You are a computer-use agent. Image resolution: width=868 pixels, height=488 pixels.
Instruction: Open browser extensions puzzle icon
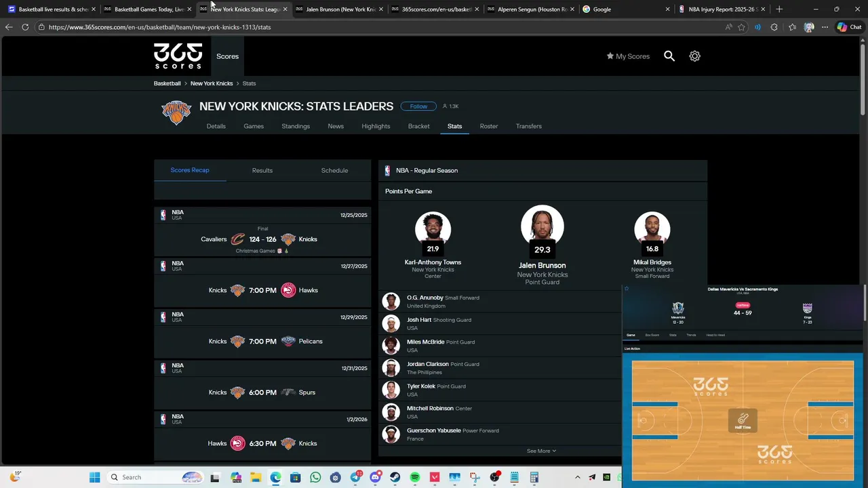coord(774,27)
